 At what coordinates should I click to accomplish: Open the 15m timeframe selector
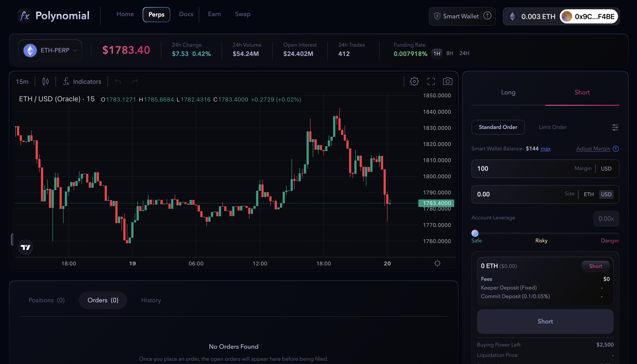(x=22, y=82)
